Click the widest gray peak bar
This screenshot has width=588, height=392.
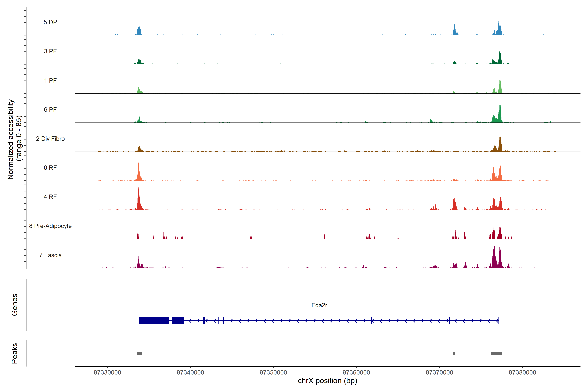pos(496,353)
